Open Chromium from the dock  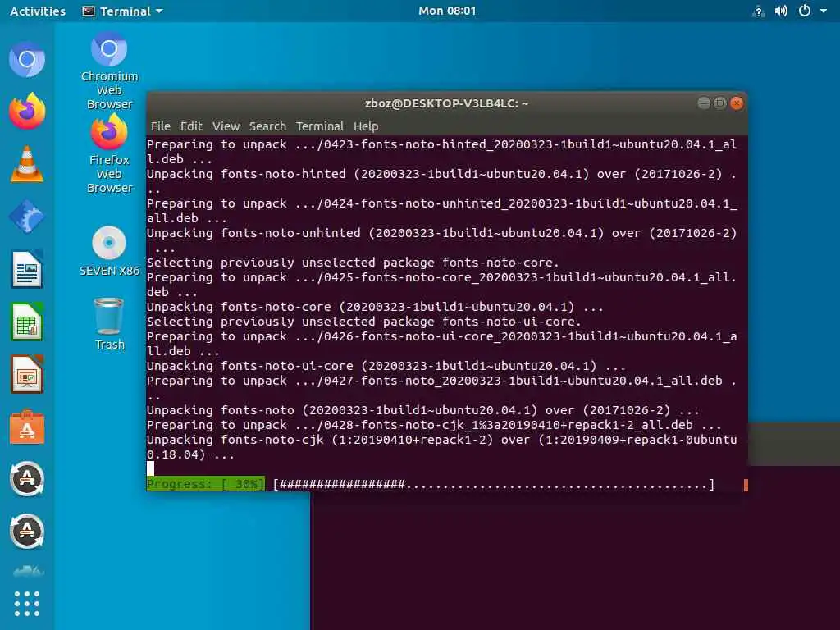27,59
